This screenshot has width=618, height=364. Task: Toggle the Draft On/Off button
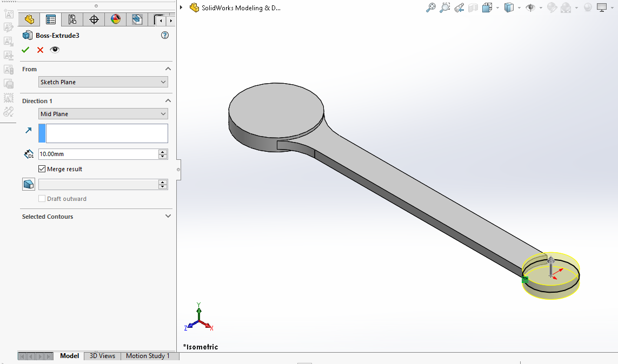(x=29, y=184)
